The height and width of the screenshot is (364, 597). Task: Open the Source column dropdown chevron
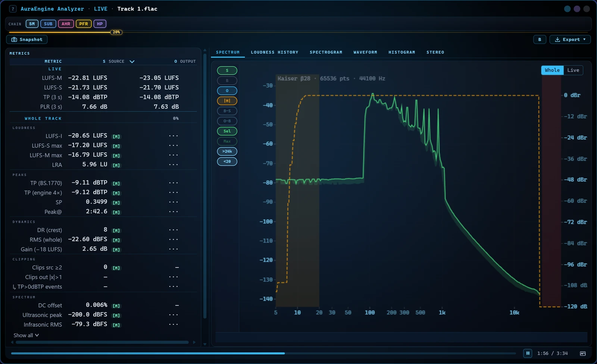pos(132,62)
